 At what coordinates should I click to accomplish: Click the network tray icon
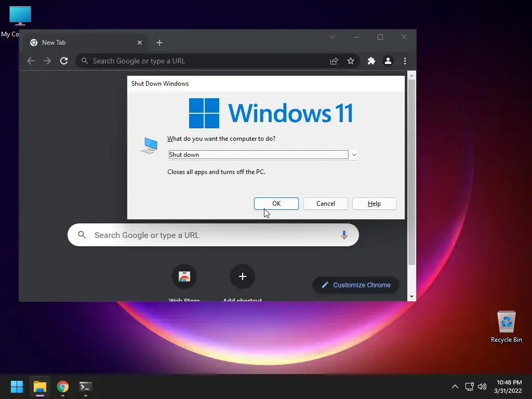470,387
